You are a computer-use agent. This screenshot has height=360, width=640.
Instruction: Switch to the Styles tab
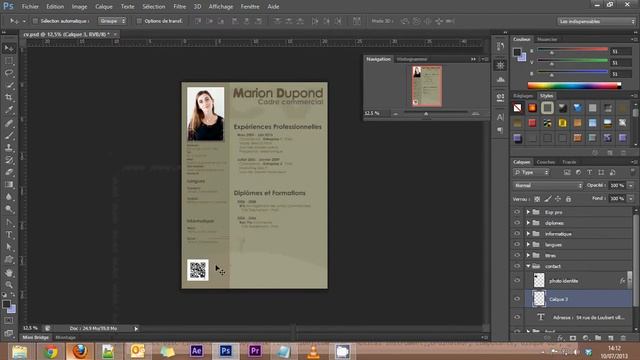click(547, 96)
